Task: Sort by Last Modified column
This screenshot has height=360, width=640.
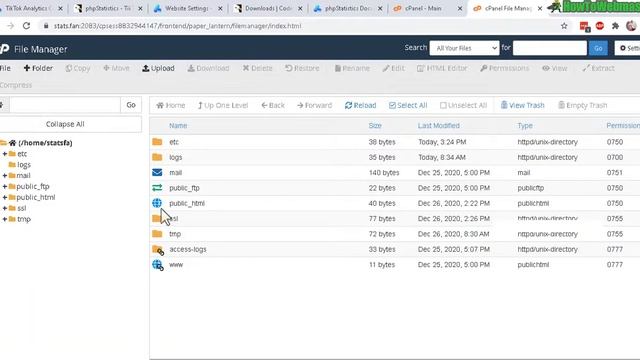Action: [x=439, y=126]
